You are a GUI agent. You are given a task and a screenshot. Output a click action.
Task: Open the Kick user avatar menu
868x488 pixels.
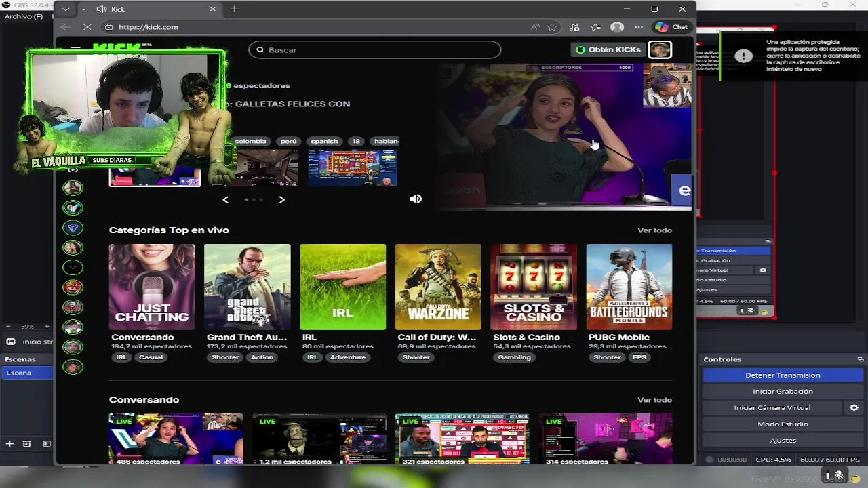click(x=660, y=49)
